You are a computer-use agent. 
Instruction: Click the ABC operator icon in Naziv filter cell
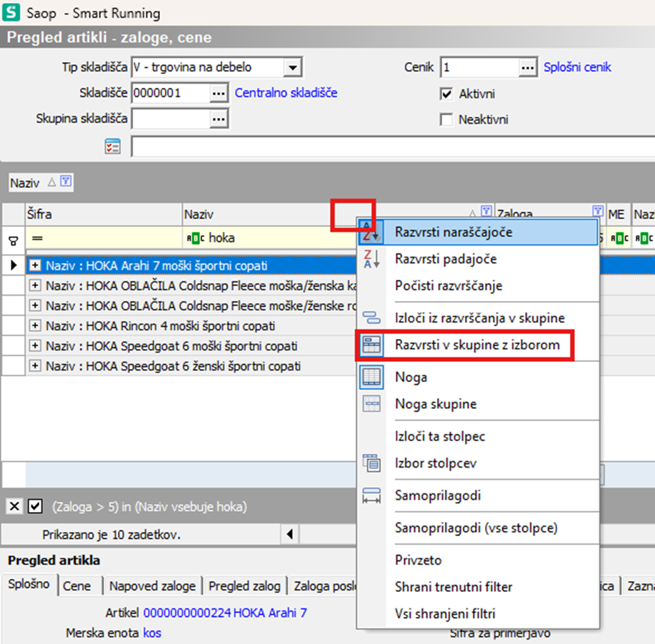196,238
